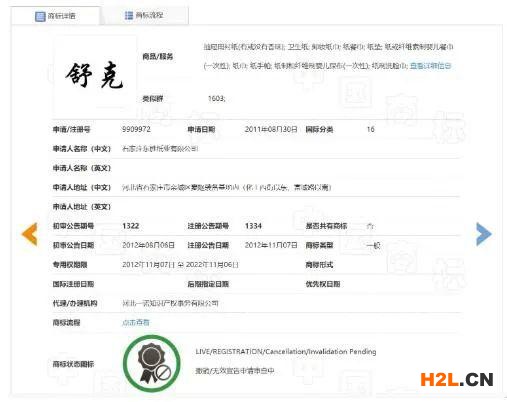
Task: Click the LIVE/REGISTRATION status text
Action: [x=286, y=351]
